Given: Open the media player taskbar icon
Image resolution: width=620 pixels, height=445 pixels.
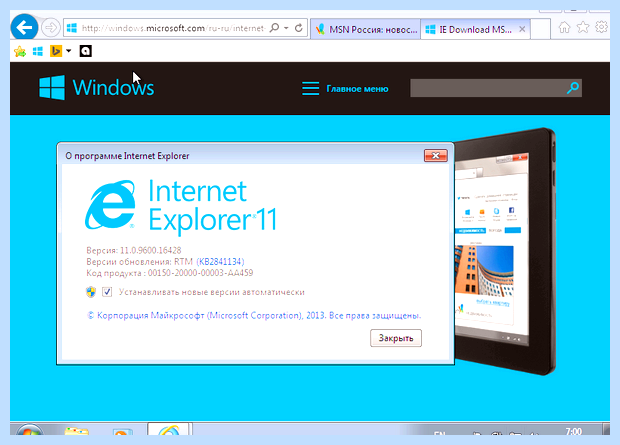Looking at the screenshot, I should coord(122,432).
